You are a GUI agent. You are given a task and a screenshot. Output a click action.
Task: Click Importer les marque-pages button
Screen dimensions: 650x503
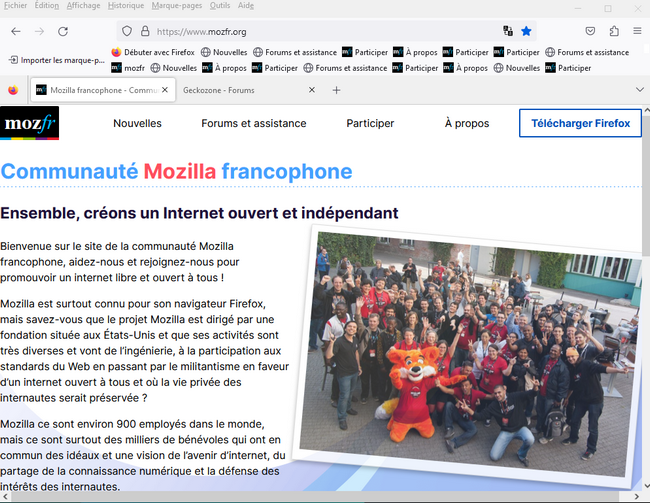[x=57, y=60]
